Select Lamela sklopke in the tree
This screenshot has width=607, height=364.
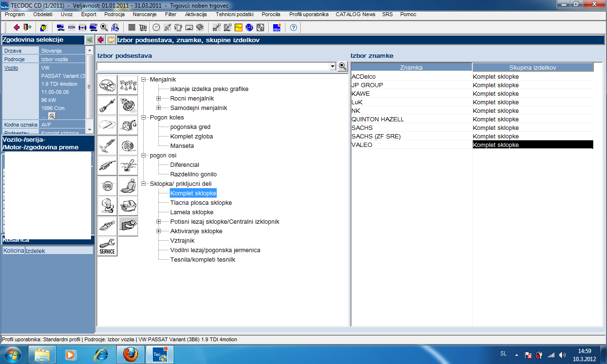pyautogui.click(x=192, y=212)
